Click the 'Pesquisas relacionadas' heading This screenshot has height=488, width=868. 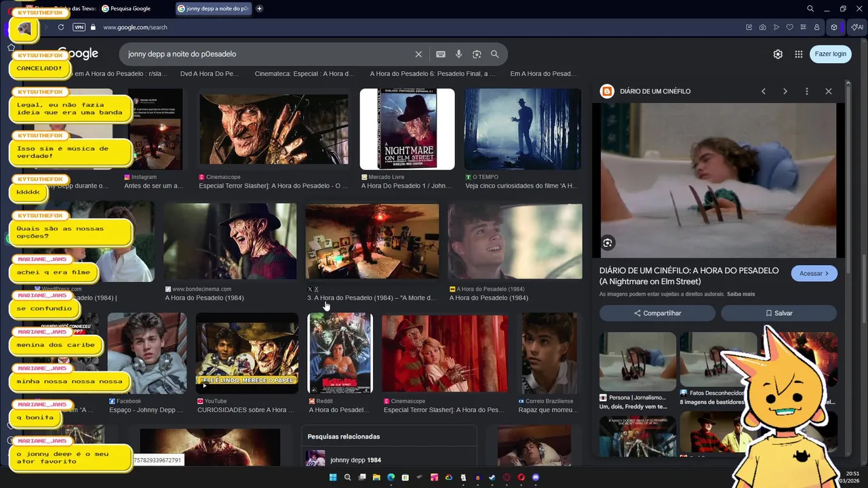pos(344,436)
